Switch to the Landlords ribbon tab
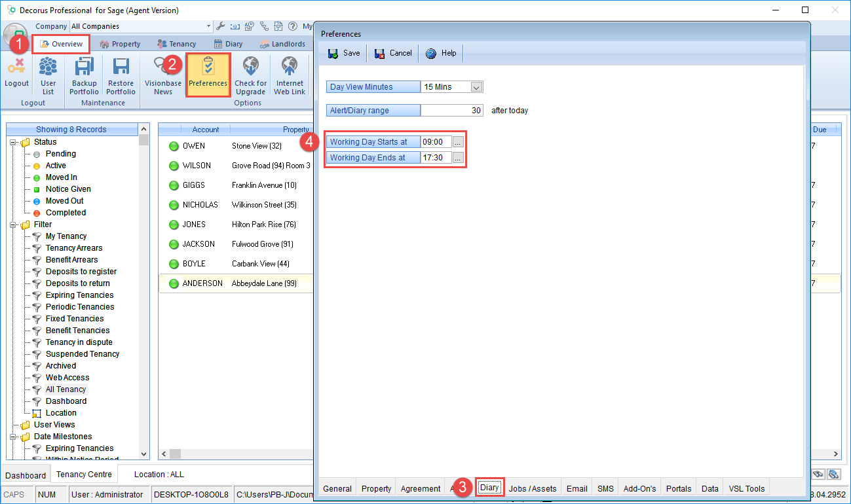This screenshot has width=851, height=504. 282,44
